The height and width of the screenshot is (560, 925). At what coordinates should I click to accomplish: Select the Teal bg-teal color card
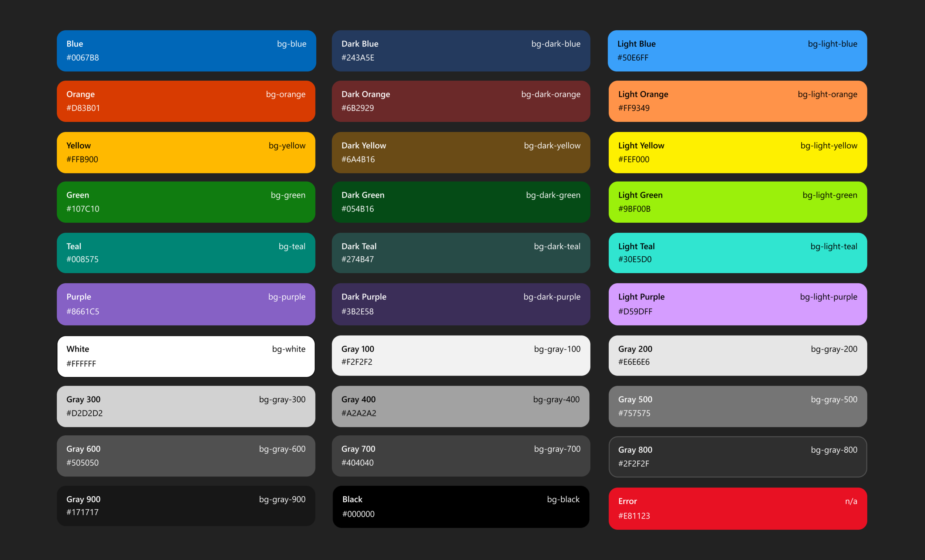[x=186, y=253]
